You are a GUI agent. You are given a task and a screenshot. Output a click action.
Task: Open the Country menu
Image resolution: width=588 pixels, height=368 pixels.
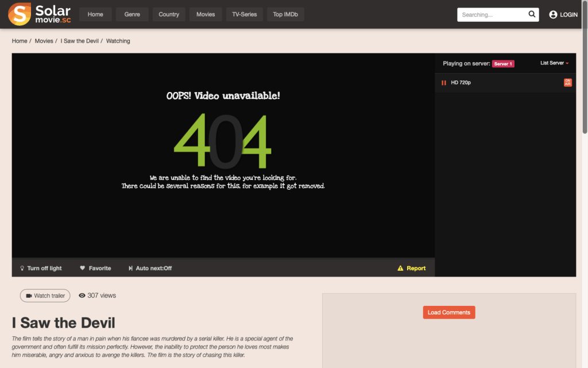coord(169,14)
